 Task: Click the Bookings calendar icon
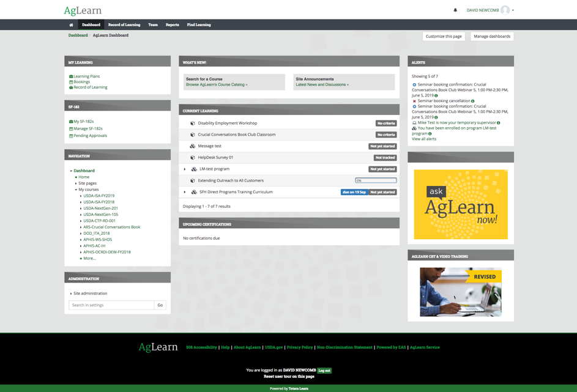[71, 82]
